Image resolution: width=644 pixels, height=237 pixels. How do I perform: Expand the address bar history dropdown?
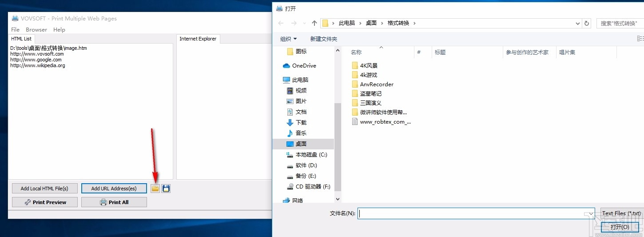[x=577, y=23]
